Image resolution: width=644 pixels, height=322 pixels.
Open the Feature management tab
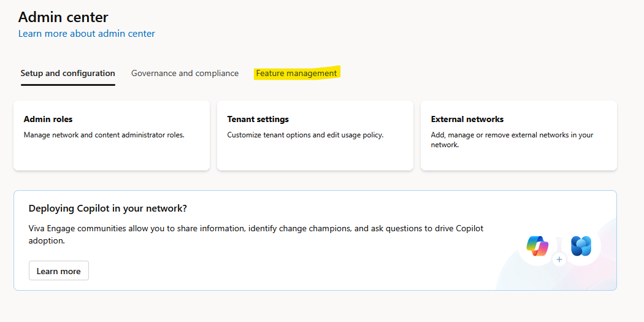point(296,74)
